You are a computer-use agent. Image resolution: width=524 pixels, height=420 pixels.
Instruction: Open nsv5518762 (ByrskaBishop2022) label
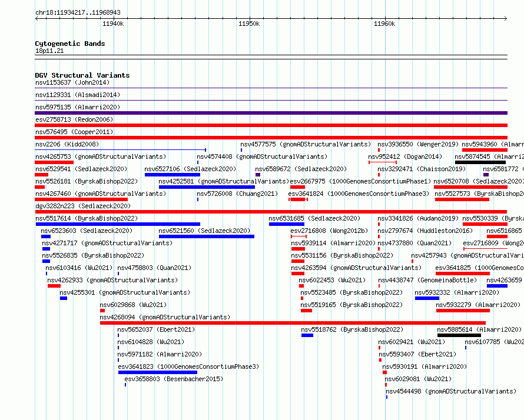pyautogui.click(x=352, y=329)
